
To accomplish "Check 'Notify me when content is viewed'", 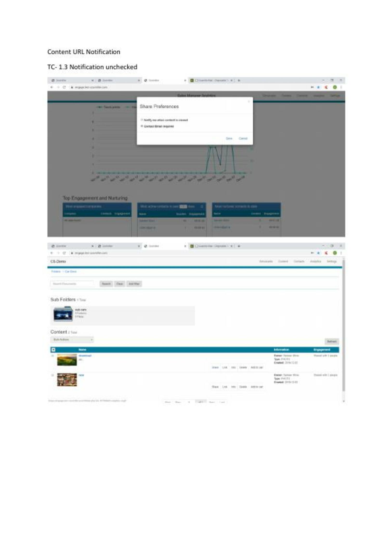I will point(142,120).
